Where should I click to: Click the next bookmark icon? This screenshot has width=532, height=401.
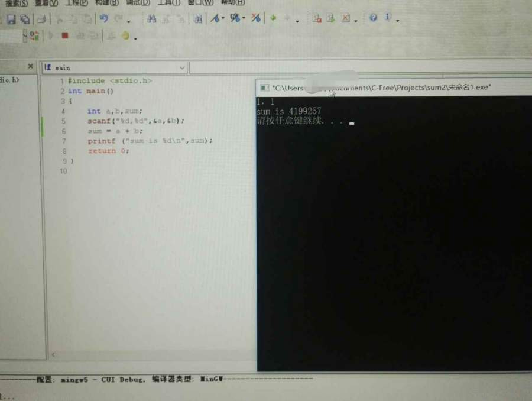[235, 18]
